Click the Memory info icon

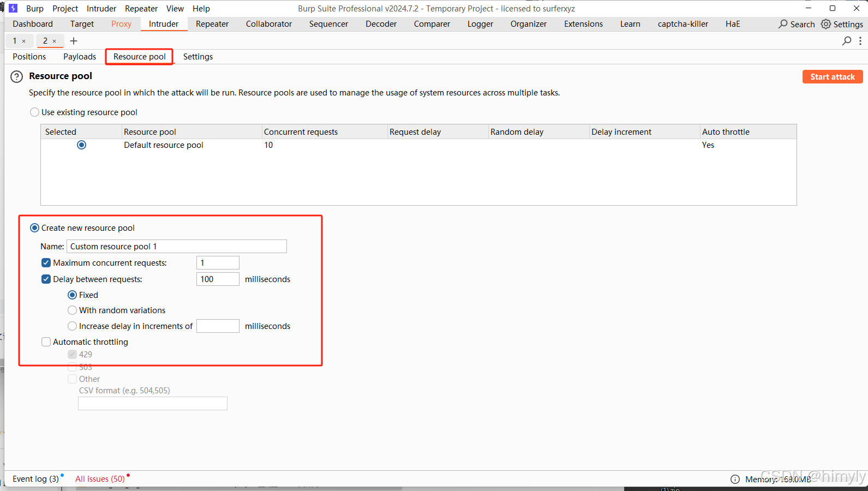click(735, 479)
